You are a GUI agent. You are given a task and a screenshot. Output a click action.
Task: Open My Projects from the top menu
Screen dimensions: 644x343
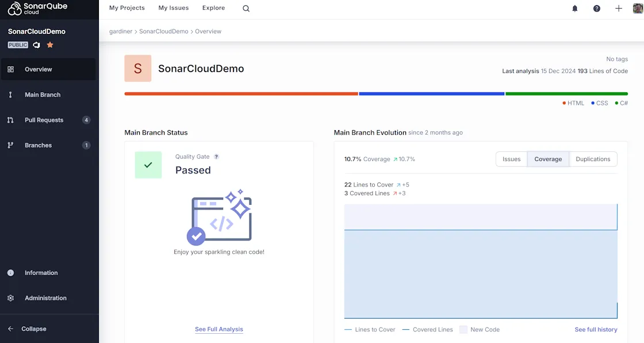pos(127,7)
